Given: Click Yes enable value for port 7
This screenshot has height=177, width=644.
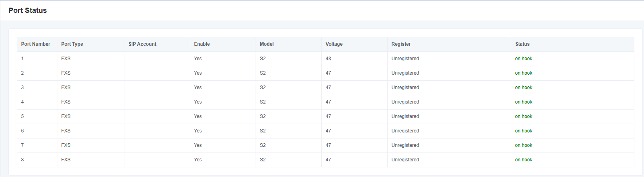Looking at the screenshot, I should point(198,145).
